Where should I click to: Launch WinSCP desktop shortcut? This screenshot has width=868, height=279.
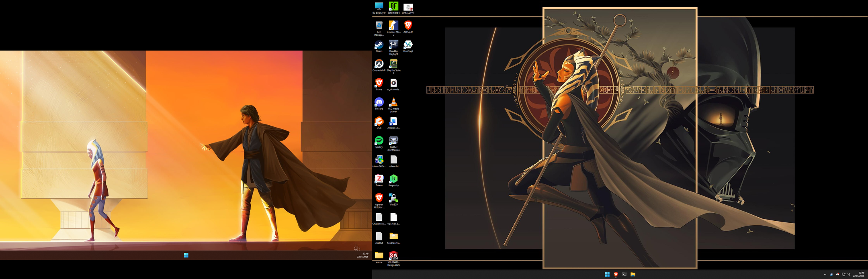click(393, 200)
